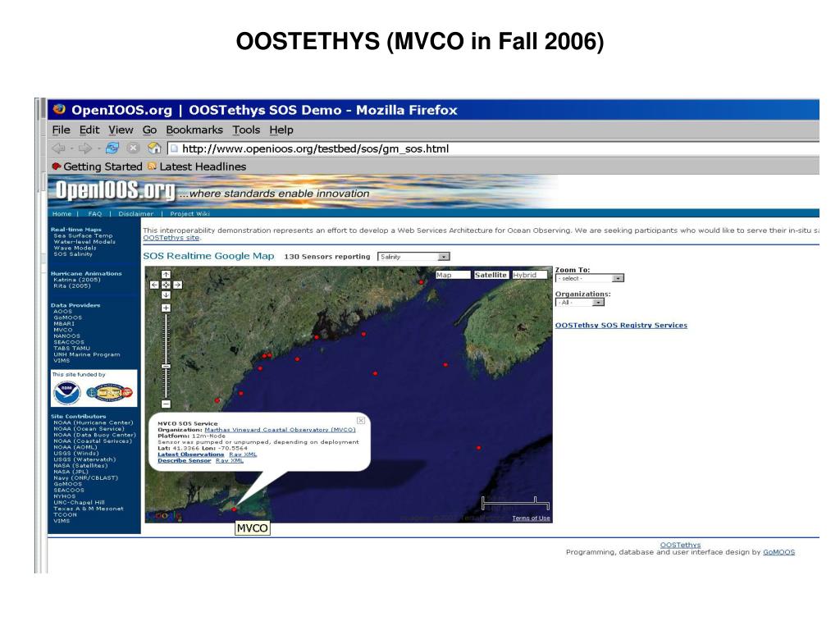The width and height of the screenshot is (840, 630).
Task: Click the Home link in site navigation
Action: [x=62, y=214]
